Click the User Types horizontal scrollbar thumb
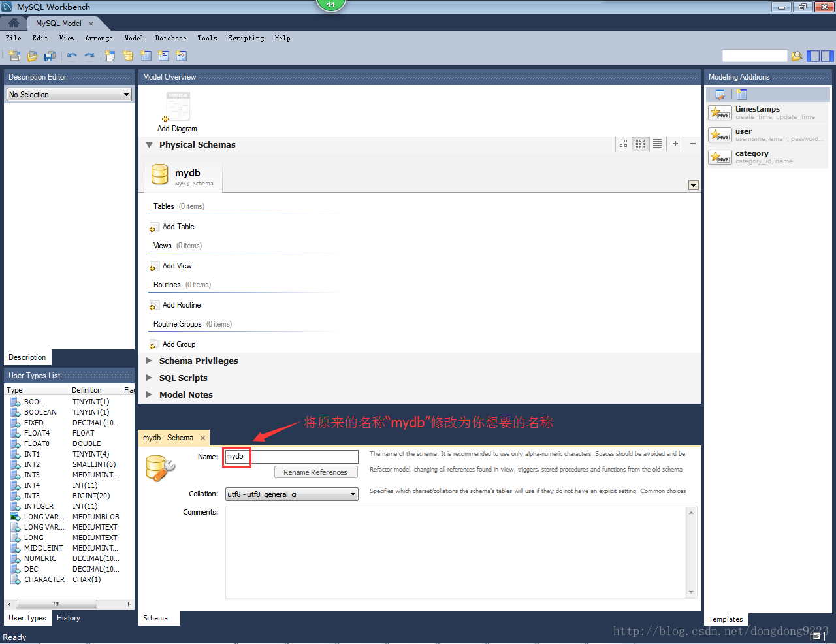Screen dimensions: 836x644 [56, 604]
